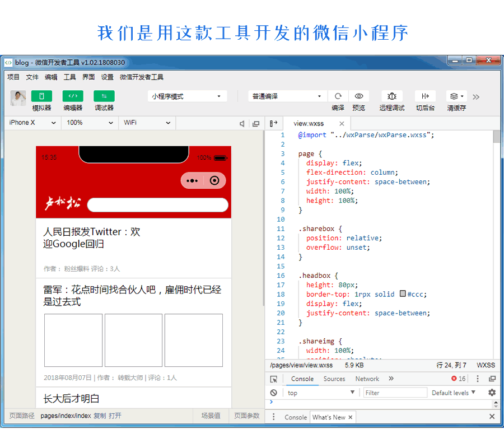Toggle the 模拟器 simulator panel

click(41, 96)
